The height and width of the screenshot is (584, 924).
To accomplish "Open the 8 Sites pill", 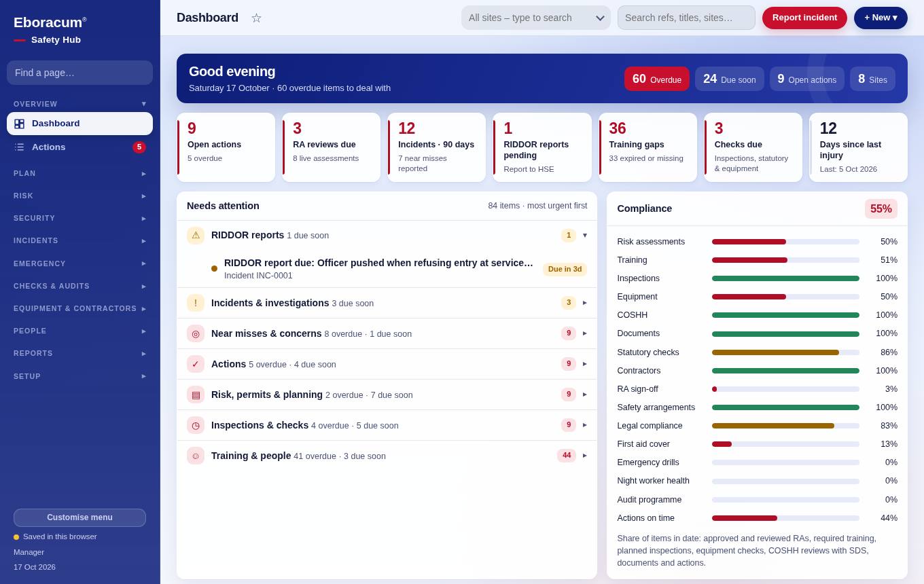I will pyautogui.click(x=872, y=79).
